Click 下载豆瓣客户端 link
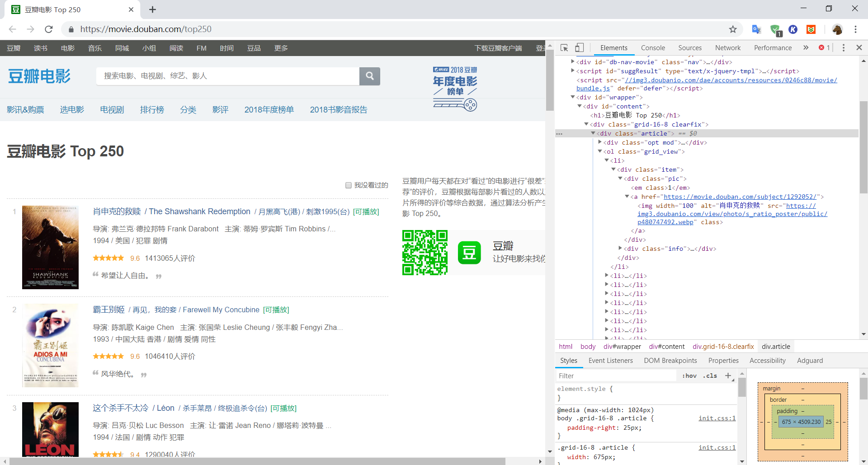The width and height of the screenshot is (868, 465). pos(498,48)
